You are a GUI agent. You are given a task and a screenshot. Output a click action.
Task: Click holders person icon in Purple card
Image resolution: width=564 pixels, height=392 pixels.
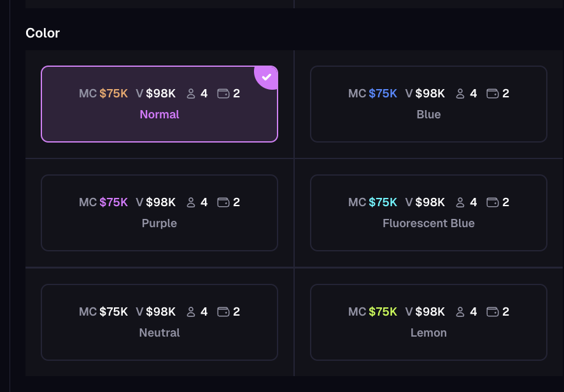point(191,202)
